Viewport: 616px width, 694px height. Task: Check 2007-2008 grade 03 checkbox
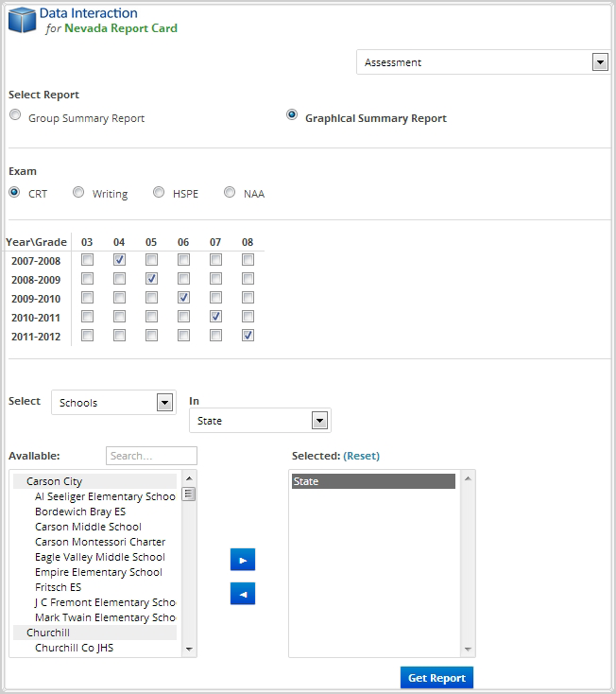(x=88, y=259)
